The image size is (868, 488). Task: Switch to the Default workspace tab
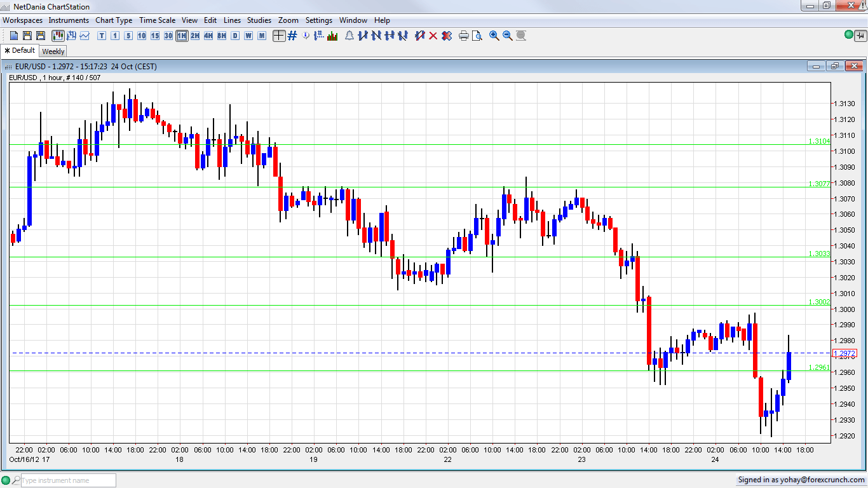coord(20,50)
